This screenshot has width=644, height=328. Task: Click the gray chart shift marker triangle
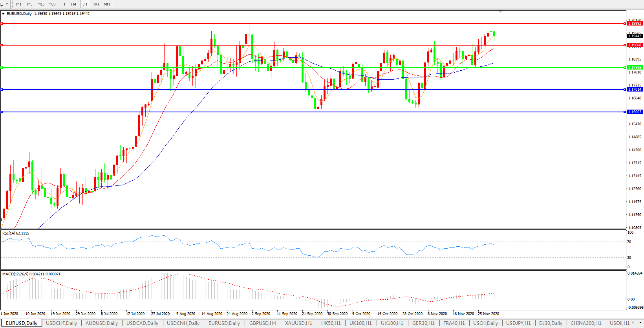click(x=500, y=12)
